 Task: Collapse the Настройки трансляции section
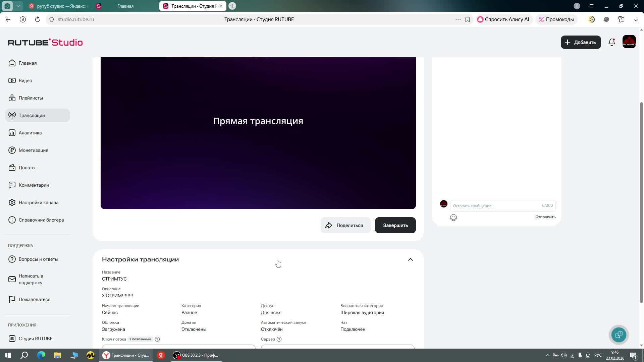[410, 259]
